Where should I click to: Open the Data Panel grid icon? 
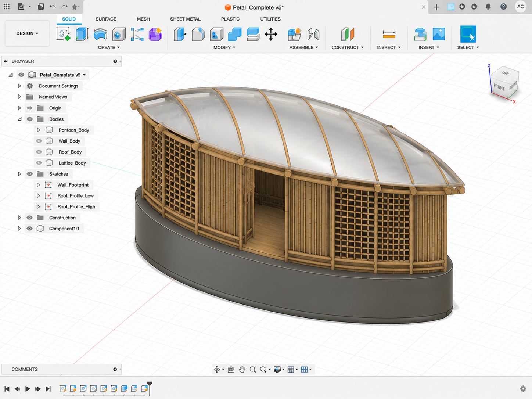point(7,7)
